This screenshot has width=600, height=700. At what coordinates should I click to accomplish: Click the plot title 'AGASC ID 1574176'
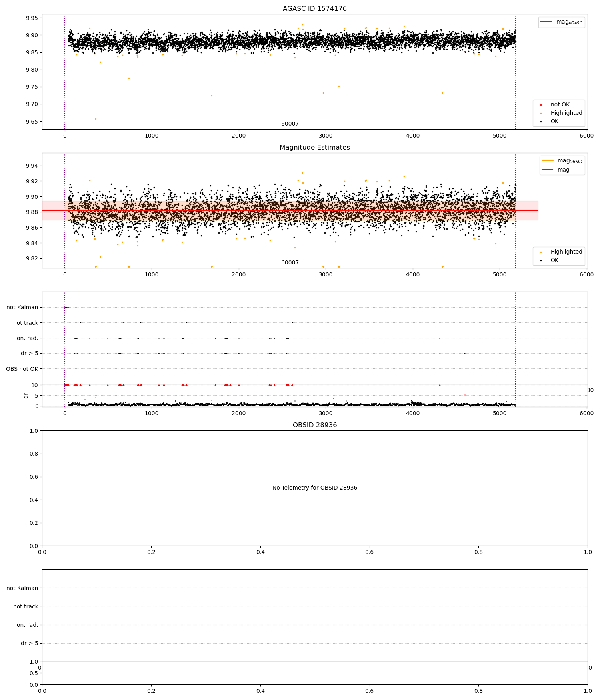pyautogui.click(x=314, y=9)
